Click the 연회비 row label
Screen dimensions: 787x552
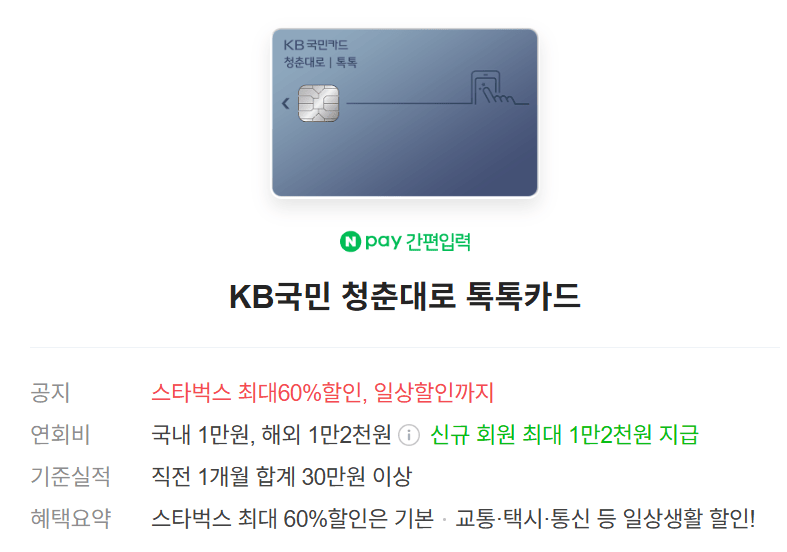(60, 435)
